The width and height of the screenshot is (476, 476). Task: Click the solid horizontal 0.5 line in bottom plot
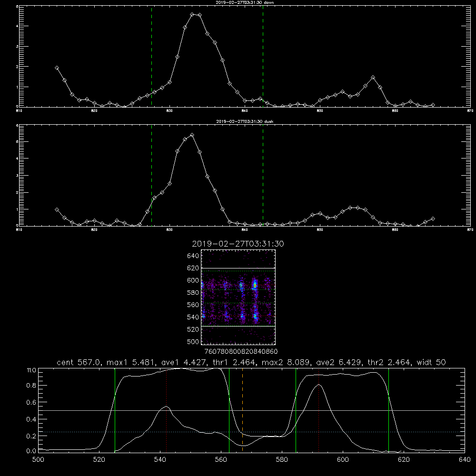[251, 410]
